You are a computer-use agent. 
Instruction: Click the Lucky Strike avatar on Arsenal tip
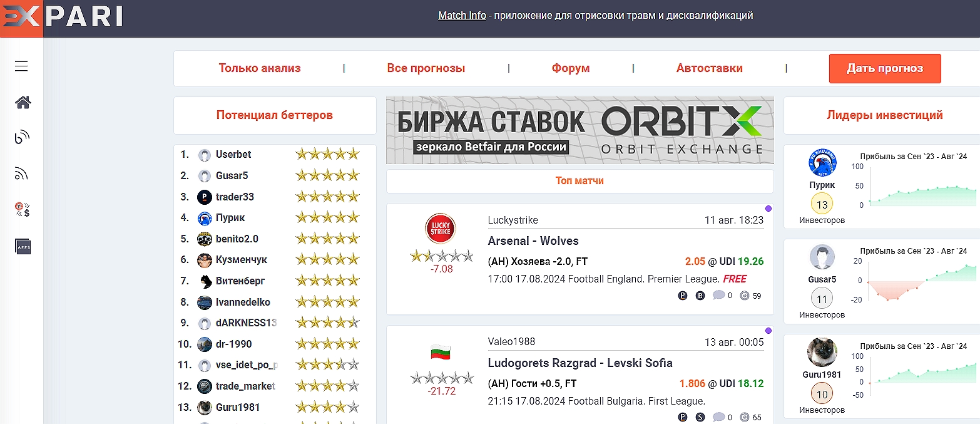point(441,229)
